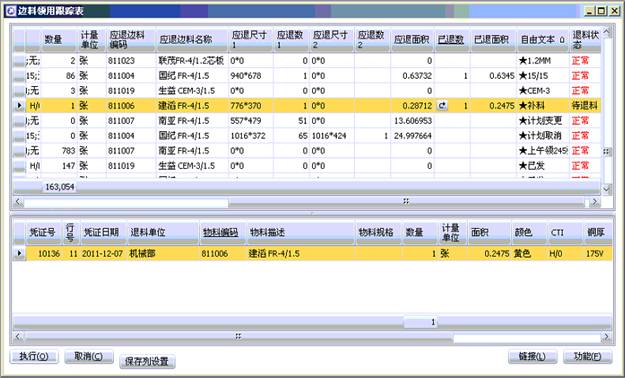This screenshot has height=378, width=625.
Task: Click upper table horizontal scroll right arrow
Action: (595, 202)
